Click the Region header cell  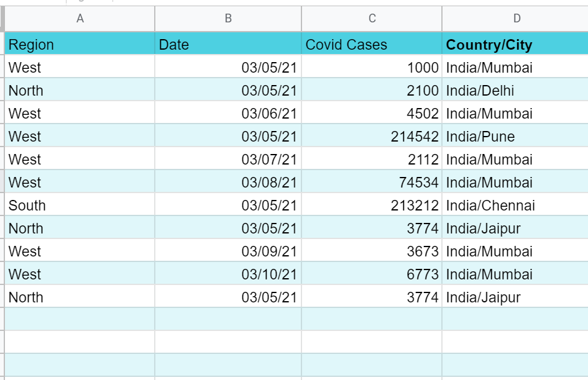click(x=80, y=44)
